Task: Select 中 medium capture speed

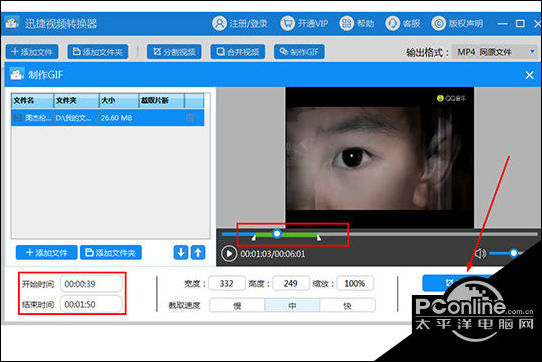Action: (x=292, y=305)
